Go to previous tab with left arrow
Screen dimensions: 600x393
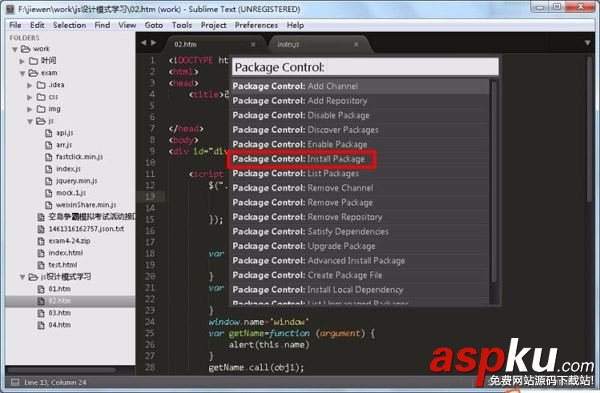coord(143,43)
